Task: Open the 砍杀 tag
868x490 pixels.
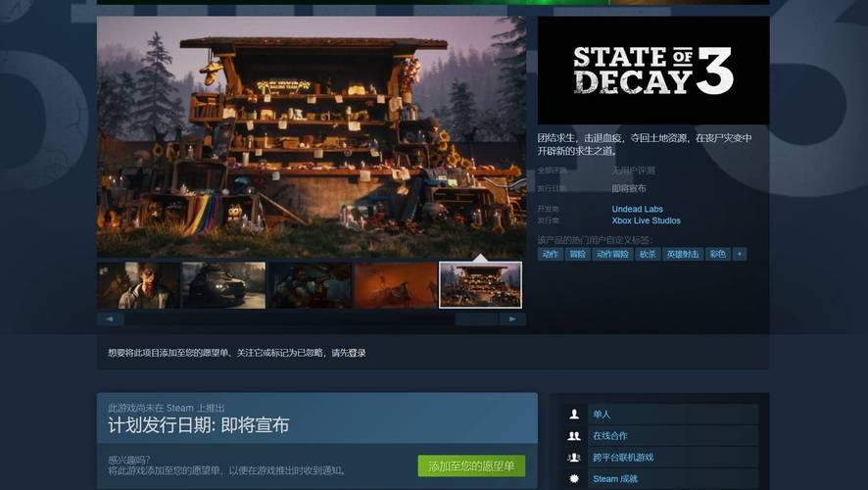Action: click(648, 254)
